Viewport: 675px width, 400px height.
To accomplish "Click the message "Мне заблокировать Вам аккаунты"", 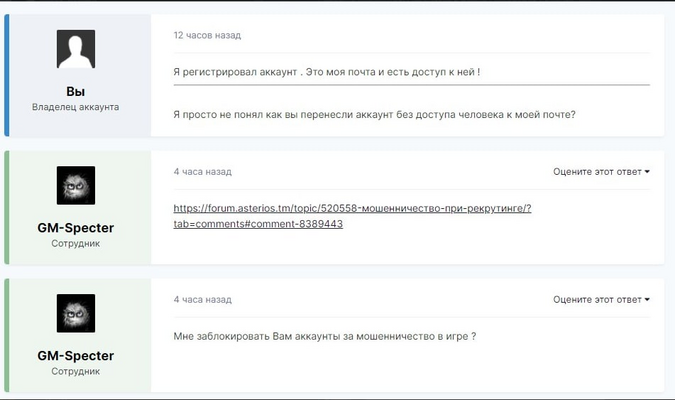I will [324, 336].
